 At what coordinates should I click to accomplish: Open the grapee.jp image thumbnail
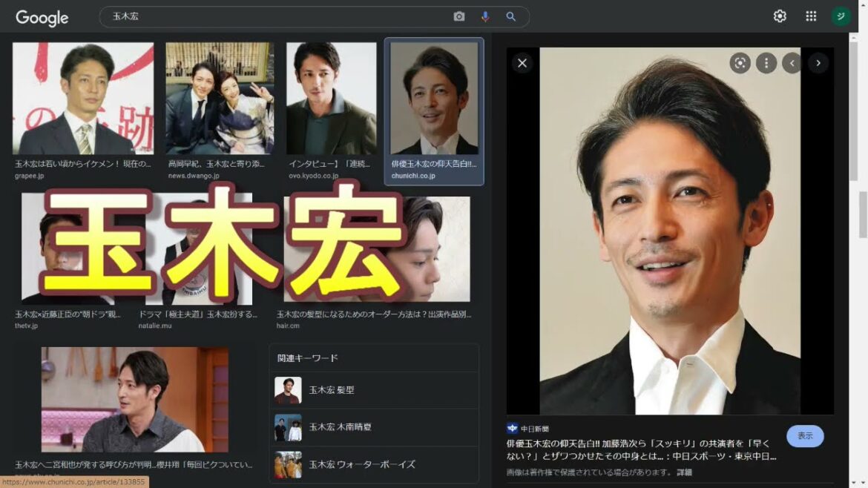coord(83,98)
